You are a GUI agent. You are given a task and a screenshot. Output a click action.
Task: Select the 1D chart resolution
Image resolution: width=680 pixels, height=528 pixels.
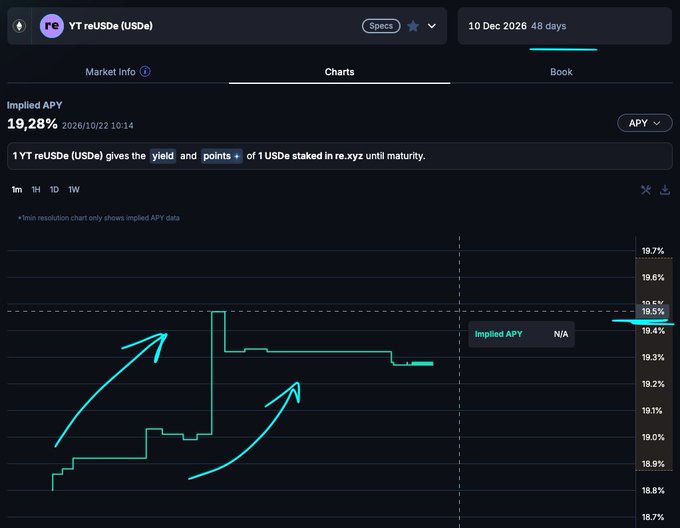[x=54, y=190]
